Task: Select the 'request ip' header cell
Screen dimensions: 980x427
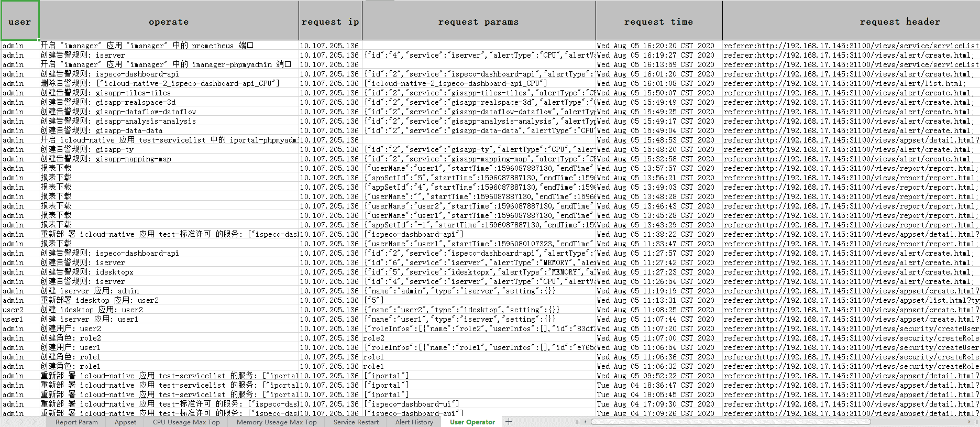Action: point(330,21)
